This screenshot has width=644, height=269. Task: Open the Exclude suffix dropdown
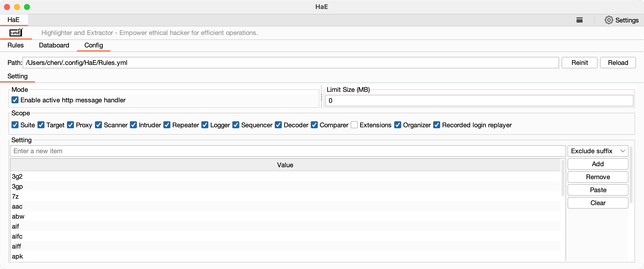(598, 151)
